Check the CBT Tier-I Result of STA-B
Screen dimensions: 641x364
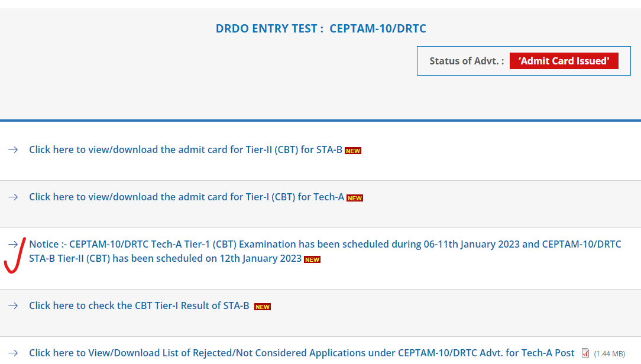pyautogui.click(x=139, y=306)
